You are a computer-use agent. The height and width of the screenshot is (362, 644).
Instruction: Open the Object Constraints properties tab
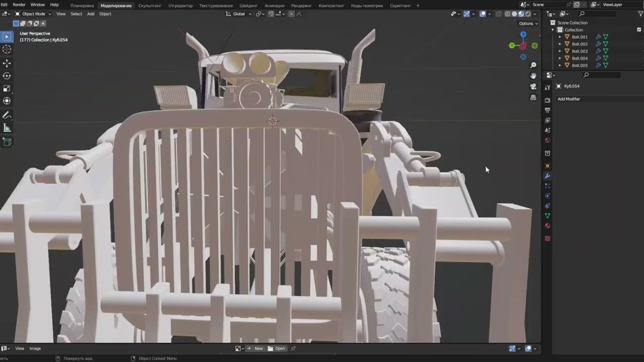click(x=547, y=206)
